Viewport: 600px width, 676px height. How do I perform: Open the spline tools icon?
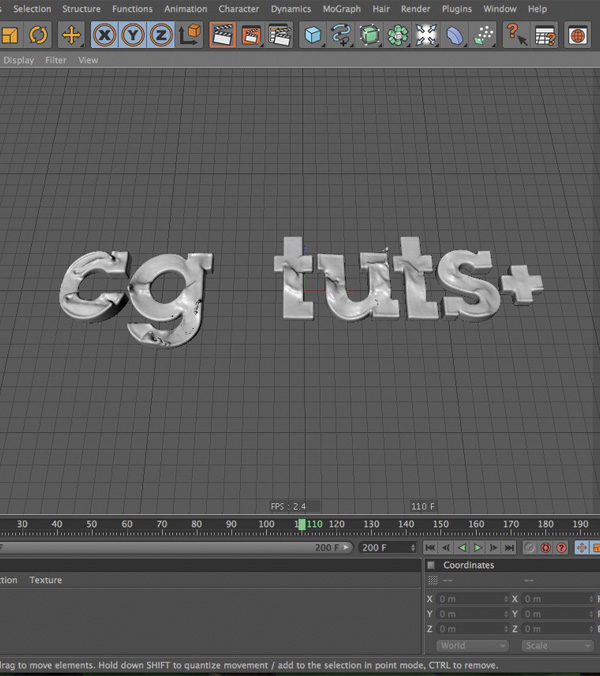coord(341,35)
